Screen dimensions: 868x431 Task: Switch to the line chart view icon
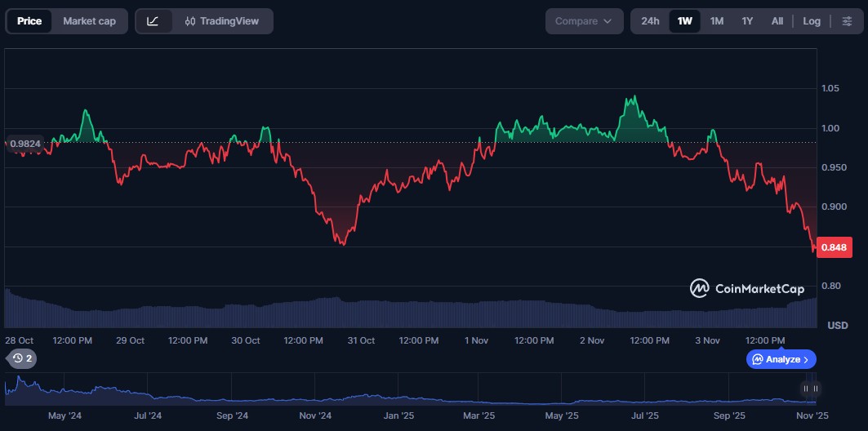(153, 21)
